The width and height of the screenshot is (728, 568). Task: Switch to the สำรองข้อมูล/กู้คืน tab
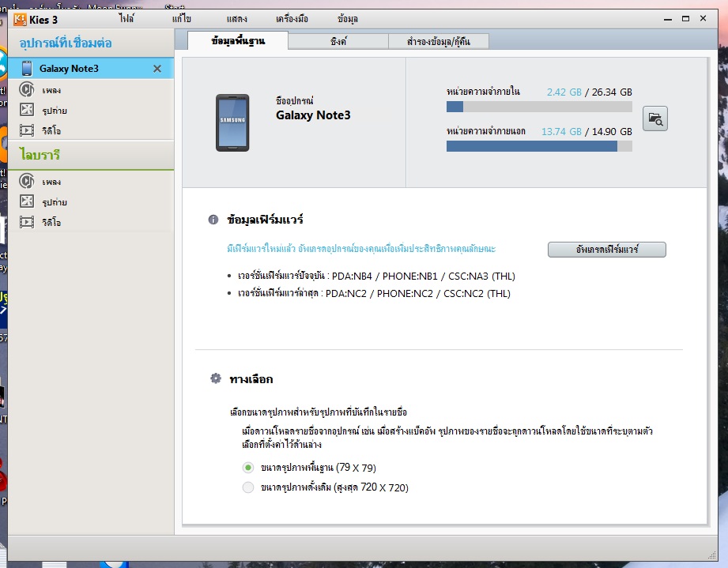[438, 41]
